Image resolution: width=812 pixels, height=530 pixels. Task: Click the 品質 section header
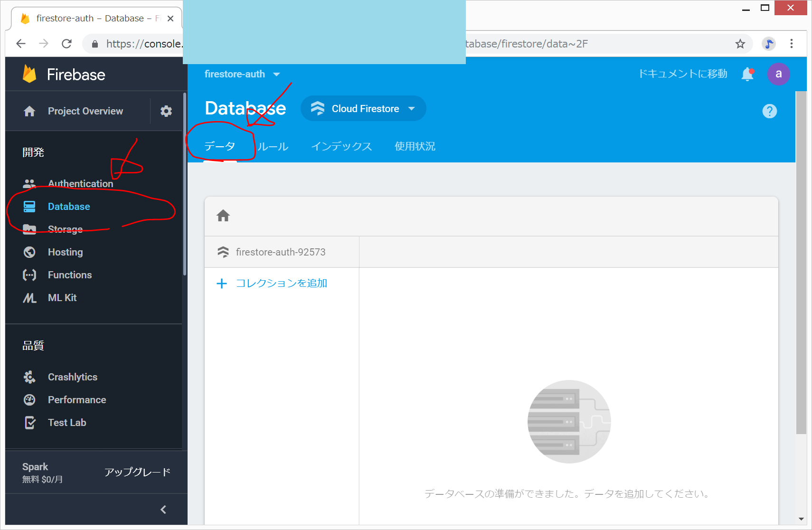click(x=33, y=346)
